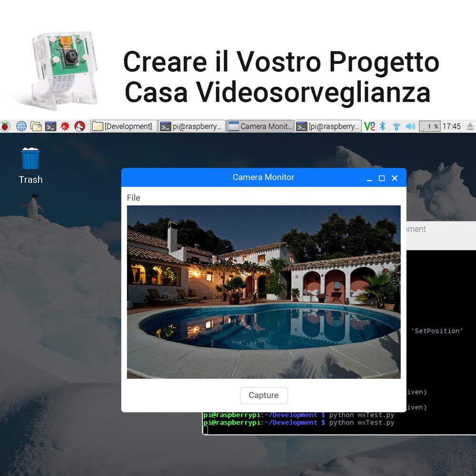Click the CPU usage monitor
The width and height of the screenshot is (476, 476).
(x=429, y=126)
